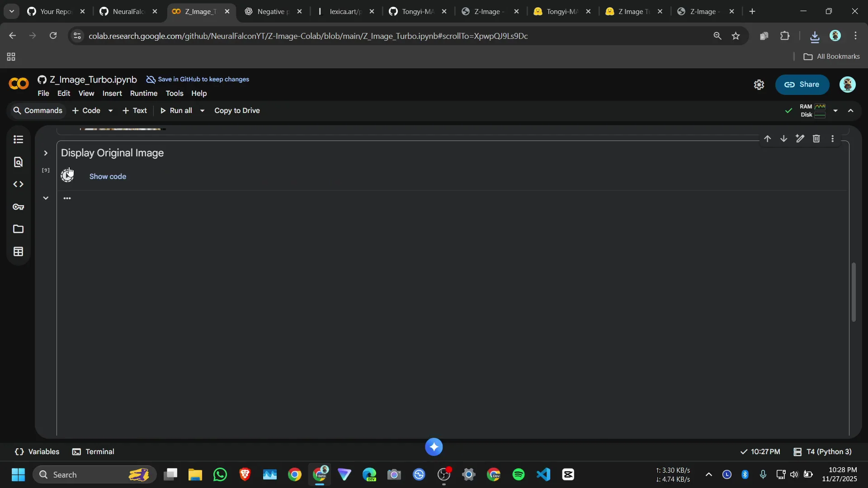Edit the cell with AI pencil icon

click(800, 139)
